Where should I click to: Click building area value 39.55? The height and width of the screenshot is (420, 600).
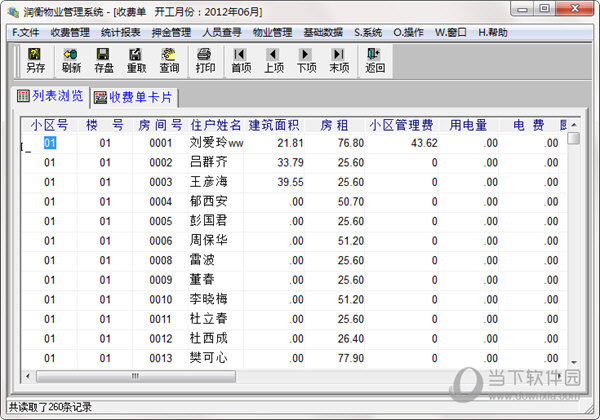click(290, 182)
